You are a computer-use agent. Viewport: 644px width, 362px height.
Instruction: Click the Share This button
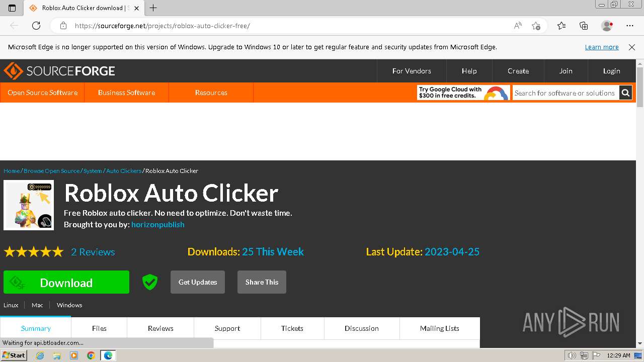(x=262, y=282)
